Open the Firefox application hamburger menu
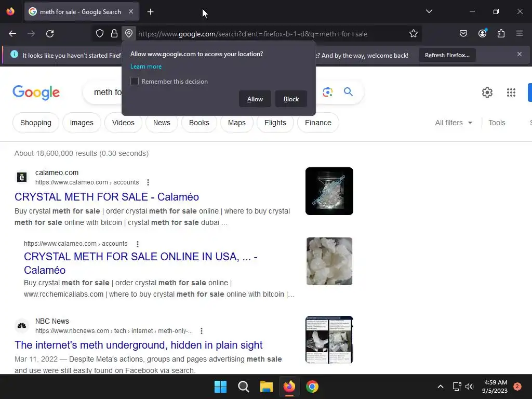Viewport: 532px width, 399px height. pos(520,34)
